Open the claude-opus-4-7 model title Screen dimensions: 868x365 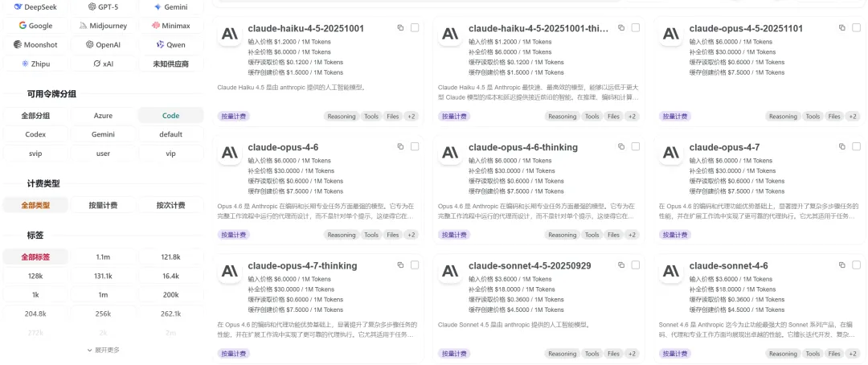click(724, 147)
